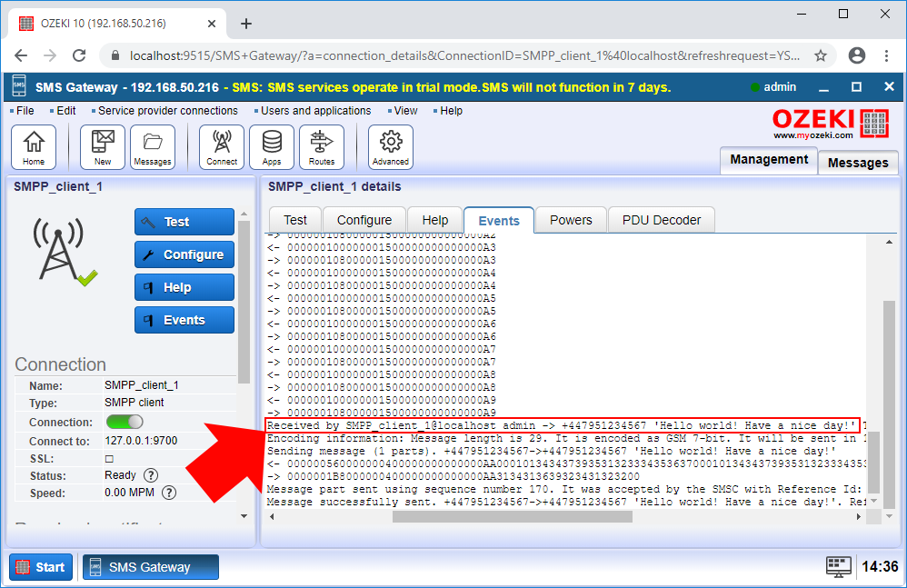Open the Routes signpost toolbar icon
The image size is (907, 588).
point(322,147)
